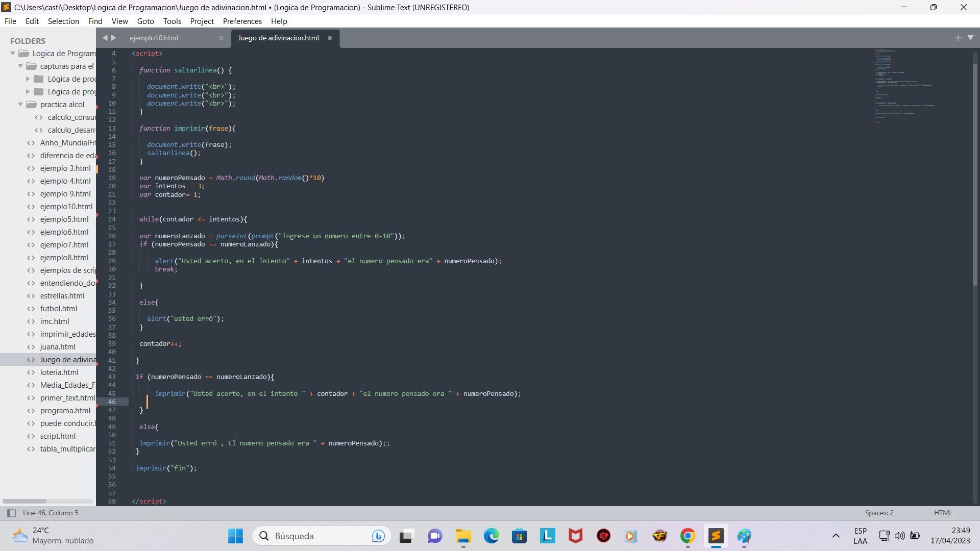Open McAfee from taskbar
The width and height of the screenshot is (980, 551).
[576, 536]
